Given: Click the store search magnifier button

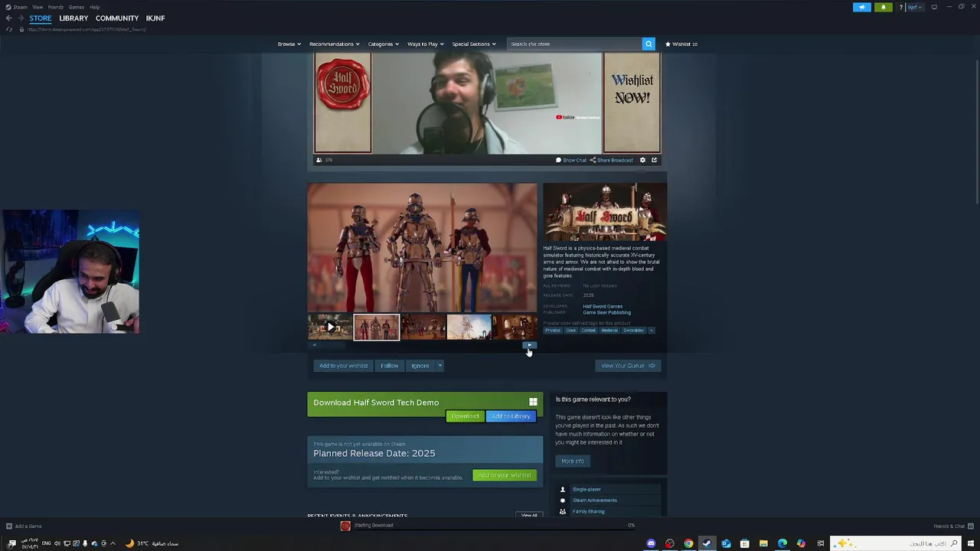Looking at the screenshot, I should pos(648,44).
